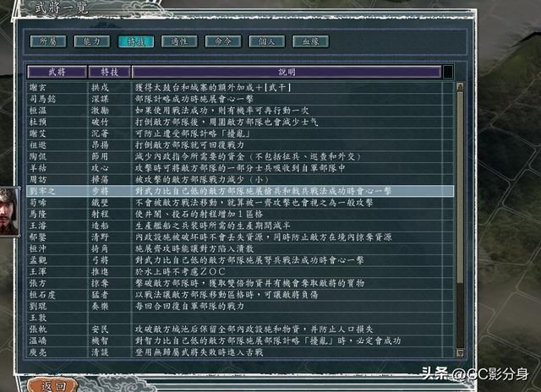Click the small square beside 説明 header
Viewport: 541px width, 392px height.
tap(448, 72)
